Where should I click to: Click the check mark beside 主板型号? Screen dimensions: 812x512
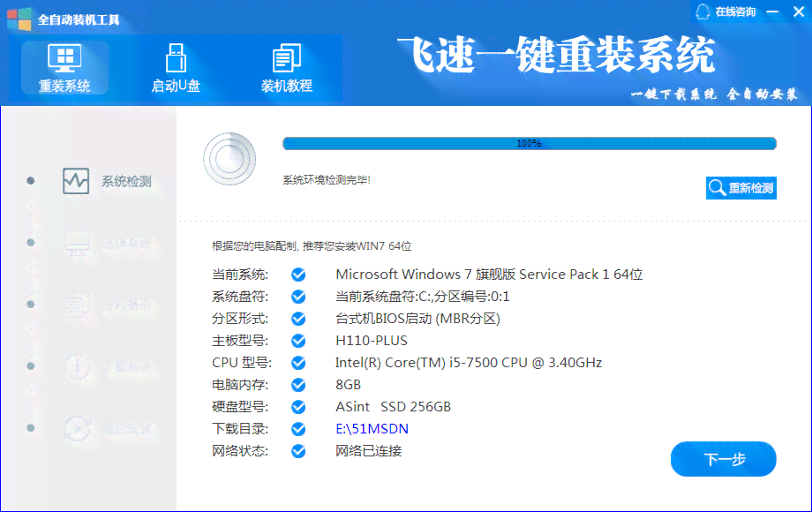pos(298,341)
